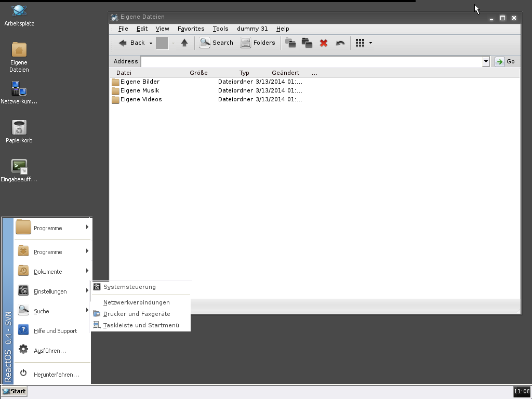The image size is (532, 399).
Task: Open Eigene Dateien desktop icon
Action: coord(19,57)
